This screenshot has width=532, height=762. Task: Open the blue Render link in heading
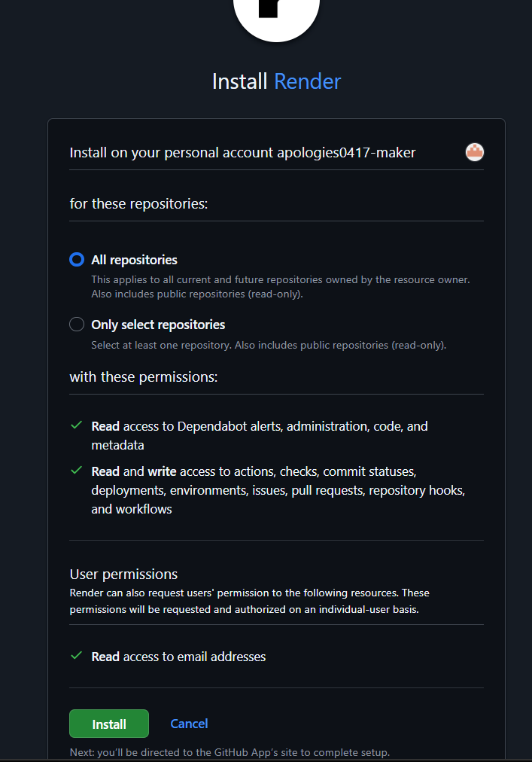308,81
